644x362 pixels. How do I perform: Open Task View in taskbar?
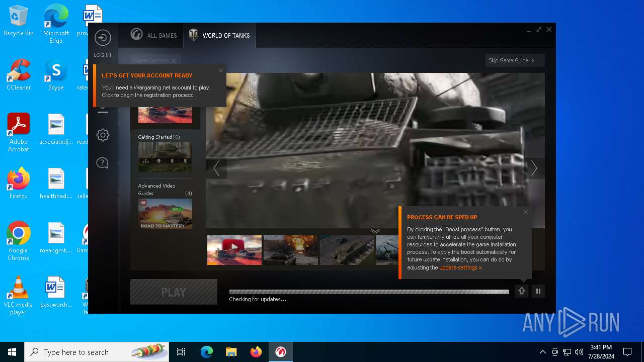click(x=181, y=352)
